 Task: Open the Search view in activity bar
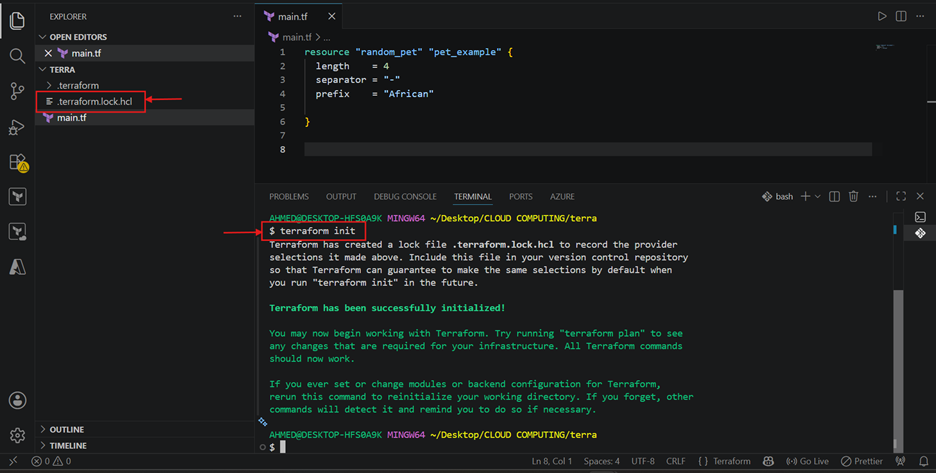[x=17, y=56]
